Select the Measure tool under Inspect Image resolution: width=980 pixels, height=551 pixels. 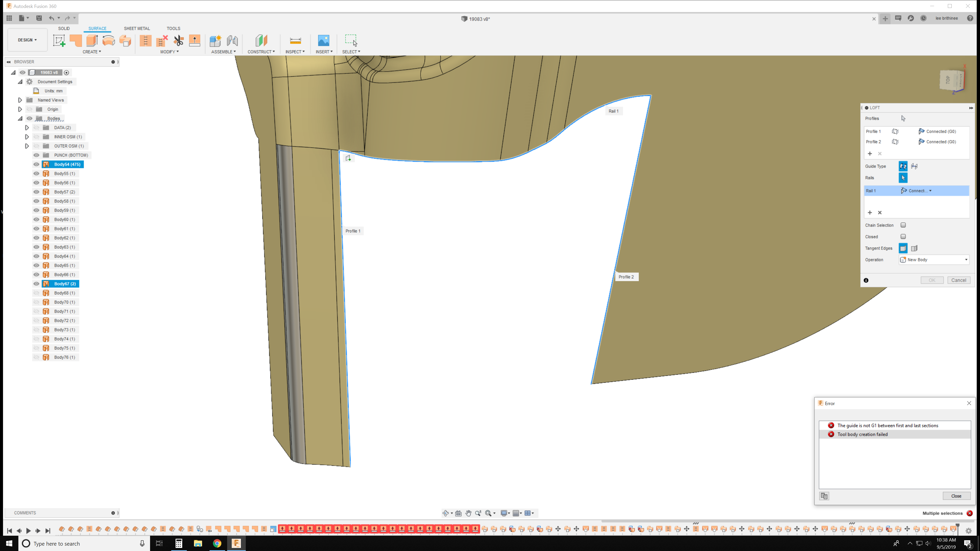(x=295, y=41)
